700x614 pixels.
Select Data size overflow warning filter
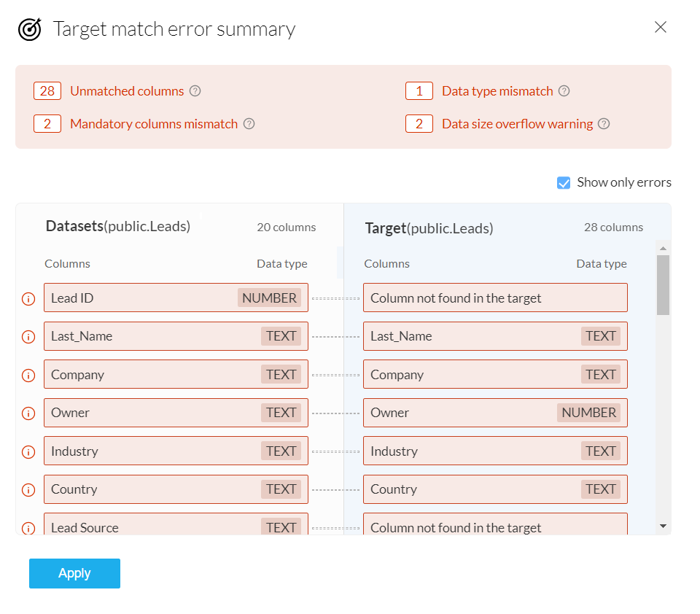point(517,124)
